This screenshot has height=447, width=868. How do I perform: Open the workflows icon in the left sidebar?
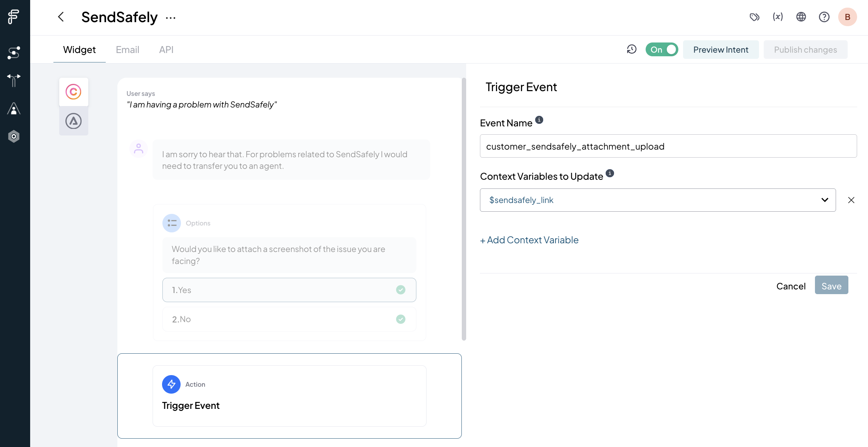click(x=14, y=53)
